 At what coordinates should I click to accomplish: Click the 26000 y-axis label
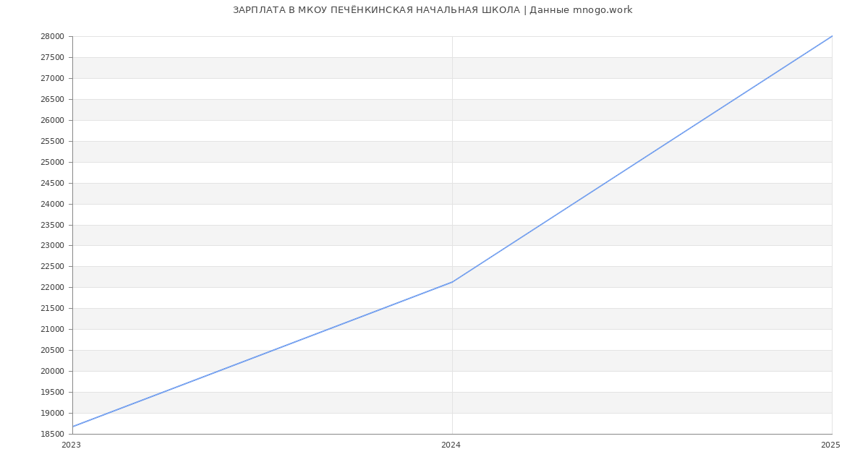click(53, 121)
